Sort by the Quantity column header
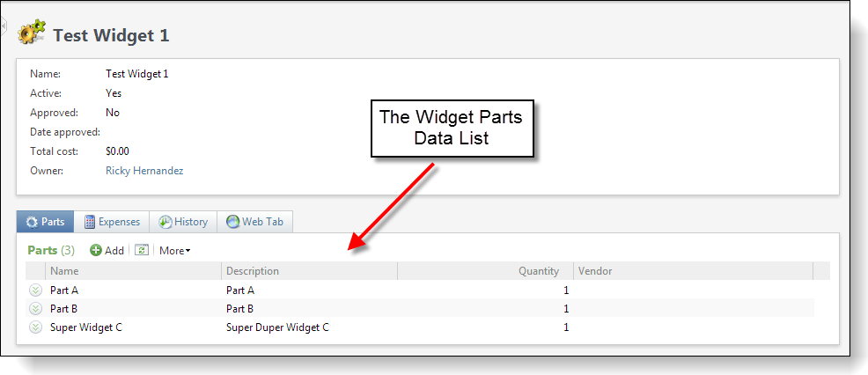868x375 pixels. point(538,271)
